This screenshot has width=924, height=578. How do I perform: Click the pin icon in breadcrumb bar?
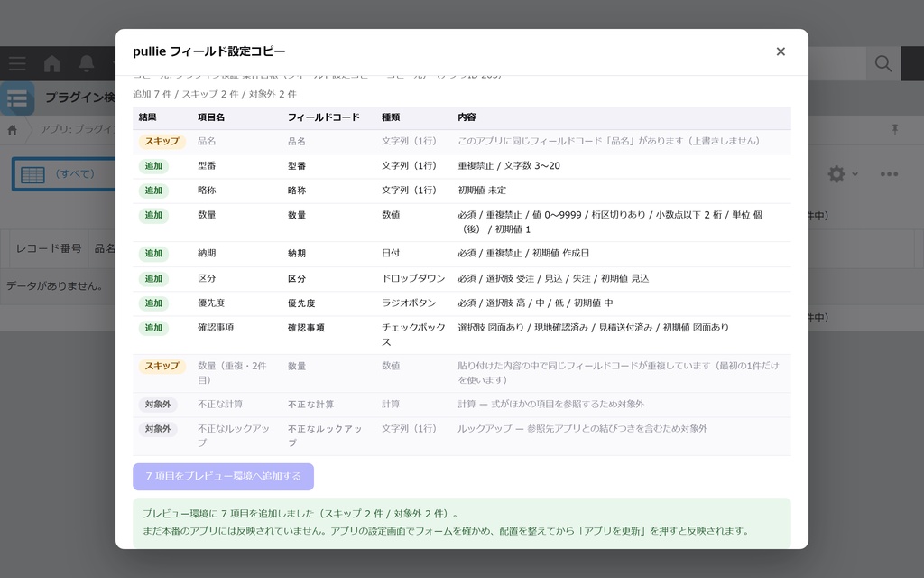(x=894, y=130)
